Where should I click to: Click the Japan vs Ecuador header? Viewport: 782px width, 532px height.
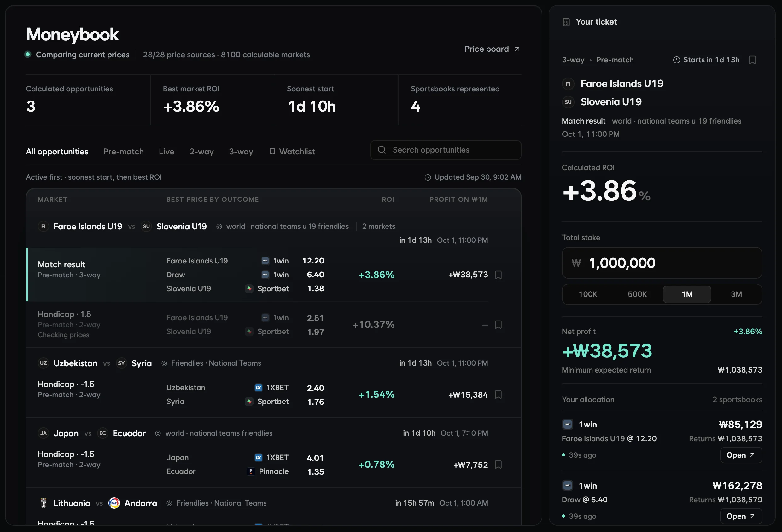click(x=274, y=433)
